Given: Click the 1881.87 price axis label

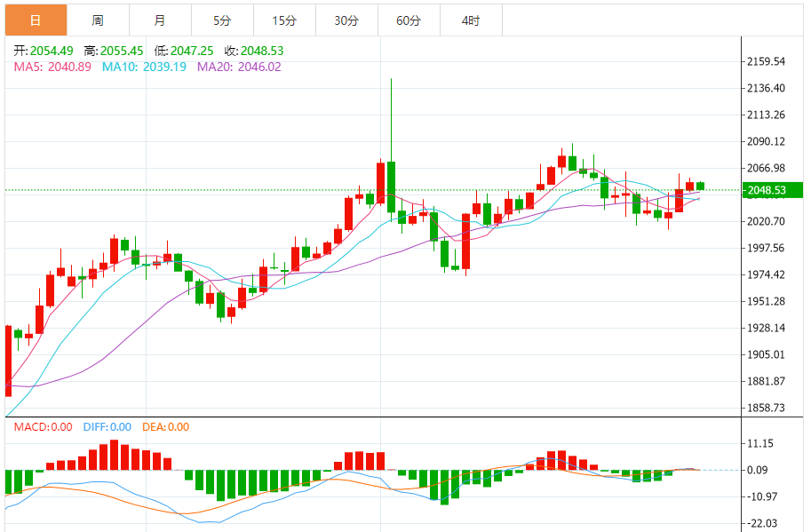Looking at the screenshot, I should (x=766, y=381).
